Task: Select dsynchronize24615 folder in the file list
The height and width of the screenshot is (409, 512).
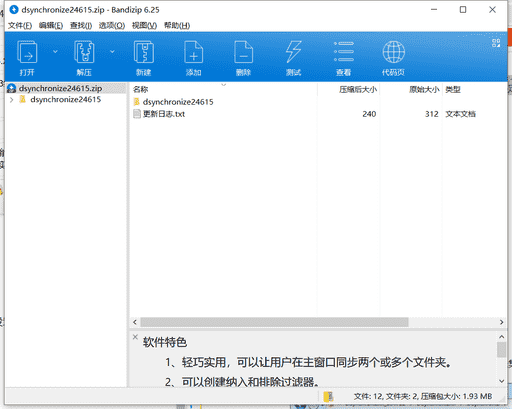Action: tap(178, 102)
